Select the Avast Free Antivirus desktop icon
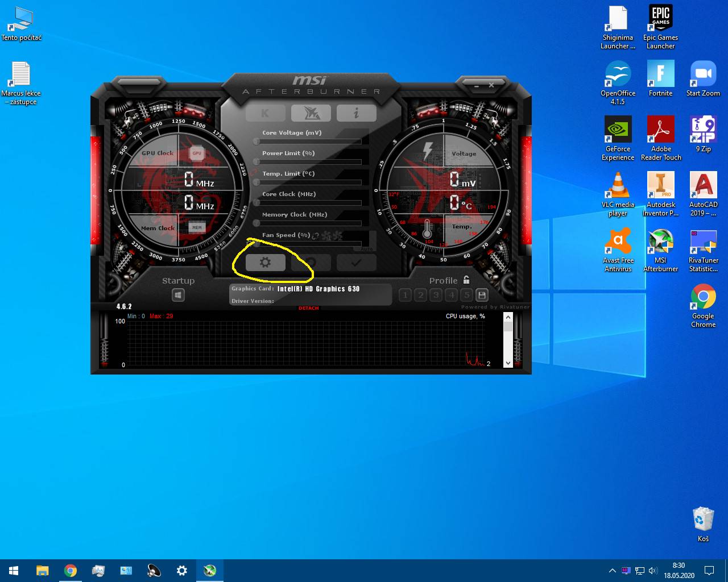The image size is (728, 582). 618,250
